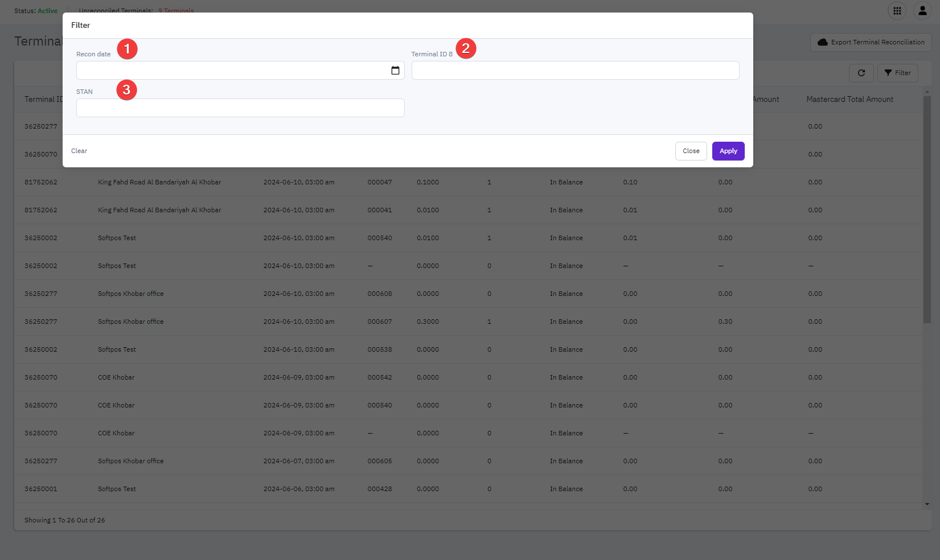Open the calendar picker in Recon date
Image resolution: width=940 pixels, height=560 pixels.
[395, 71]
